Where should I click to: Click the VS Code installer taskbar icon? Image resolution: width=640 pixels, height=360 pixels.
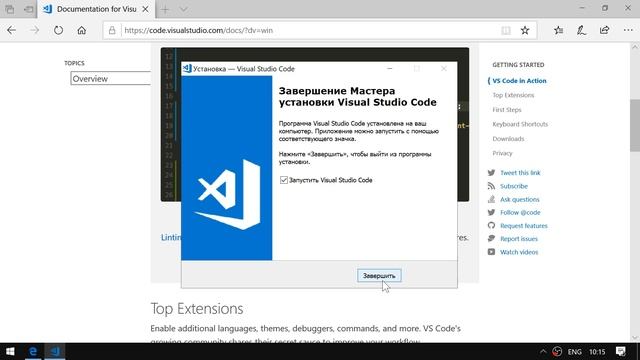(x=55, y=351)
